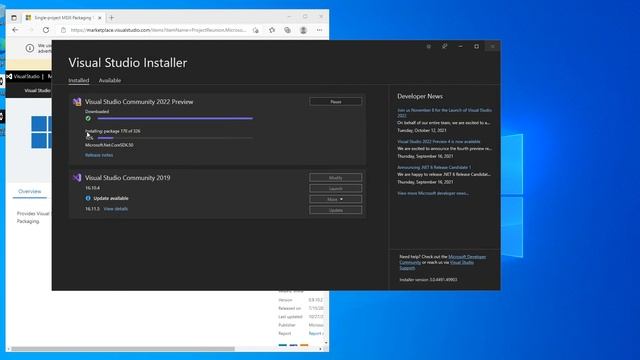Click the cookie notice info icon in Edge
Viewport: 640px width, 360px height.
click(x=29, y=48)
